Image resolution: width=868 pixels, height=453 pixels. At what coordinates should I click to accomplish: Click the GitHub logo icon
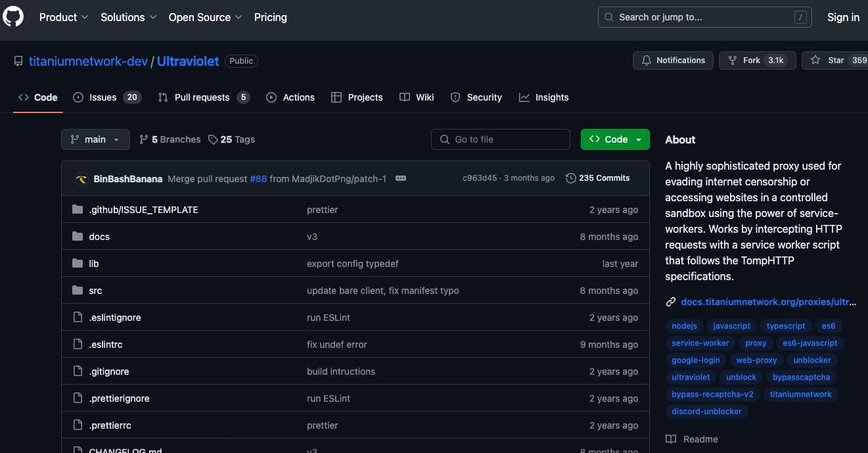point(13,17)
